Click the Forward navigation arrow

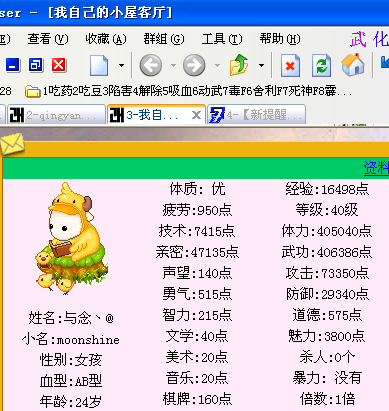(x=194, y=65)
